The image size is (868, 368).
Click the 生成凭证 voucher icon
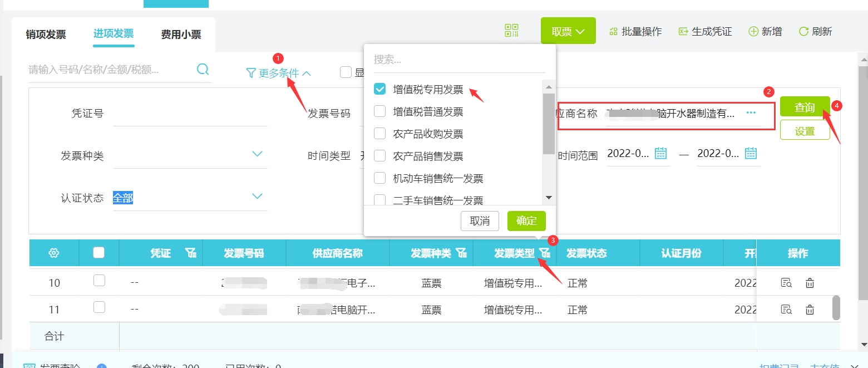pyautogui.click(x=683, y=31)
